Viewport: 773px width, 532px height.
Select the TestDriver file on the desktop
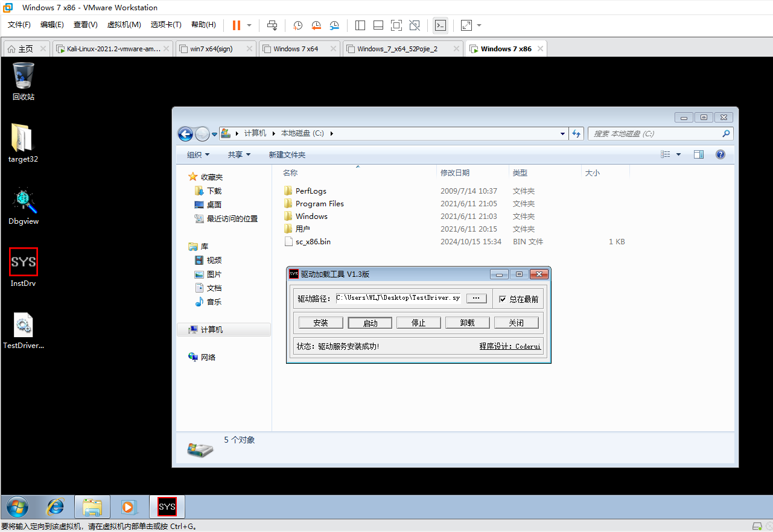(24, 331)
